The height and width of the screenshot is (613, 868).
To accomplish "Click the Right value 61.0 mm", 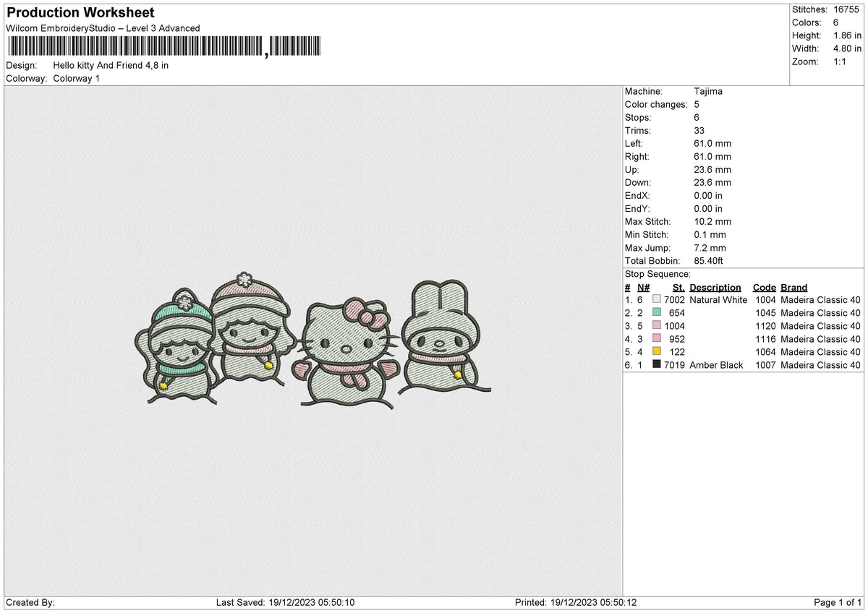I will pos(712,157).
